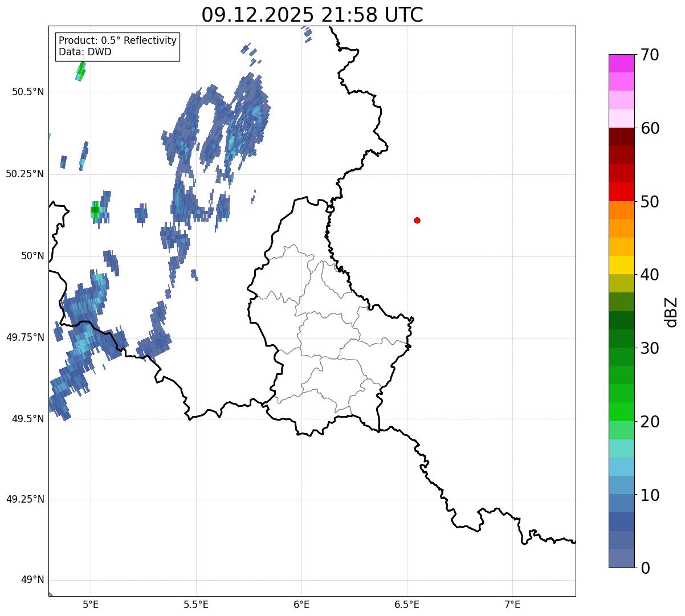This screenshot has width=685, height=616.
Task: Click the orange swatch just below 50
Action: [x=621, y=210]
